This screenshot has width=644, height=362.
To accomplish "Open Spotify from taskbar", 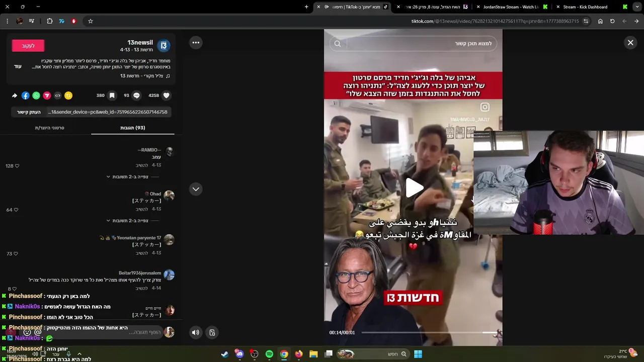I will pyautogui.click(x=269, y=354).
